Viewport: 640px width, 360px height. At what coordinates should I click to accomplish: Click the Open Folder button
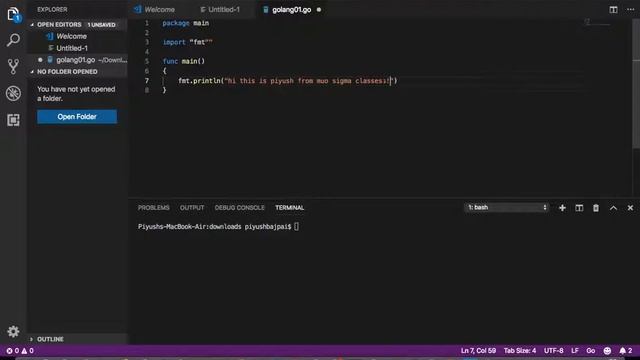point(77,117)
